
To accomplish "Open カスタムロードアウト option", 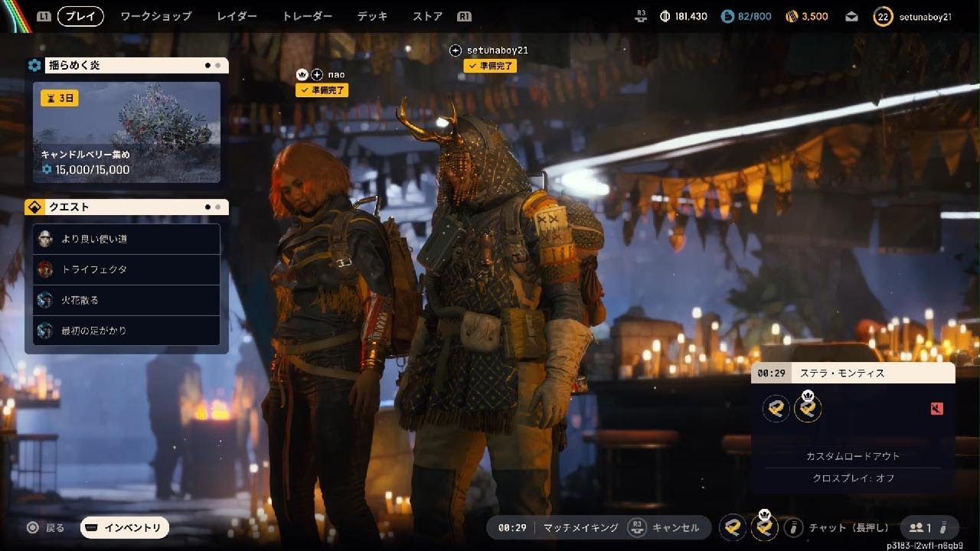I will tap(853, 456).
